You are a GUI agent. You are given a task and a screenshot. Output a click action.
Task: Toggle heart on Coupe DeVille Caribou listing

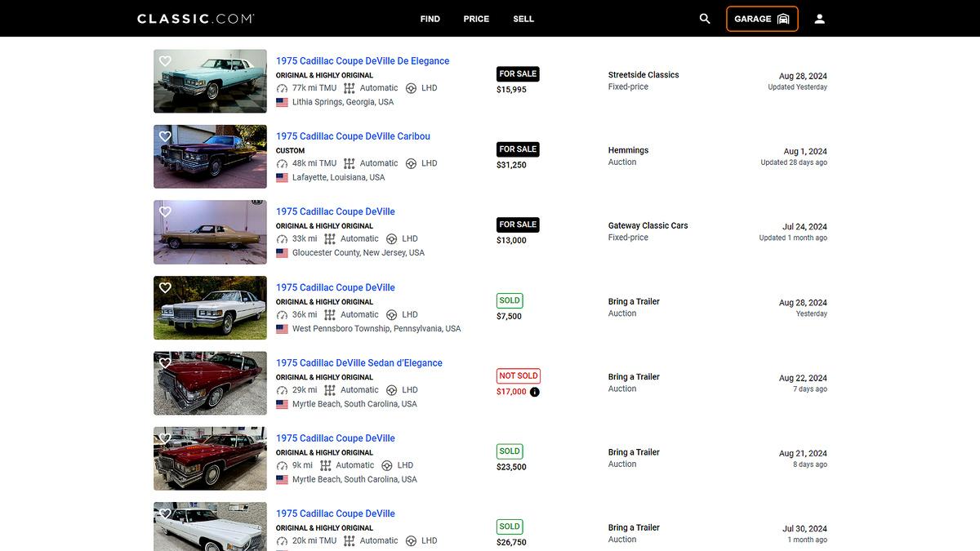pyautogui.click(x=165, y=136)
